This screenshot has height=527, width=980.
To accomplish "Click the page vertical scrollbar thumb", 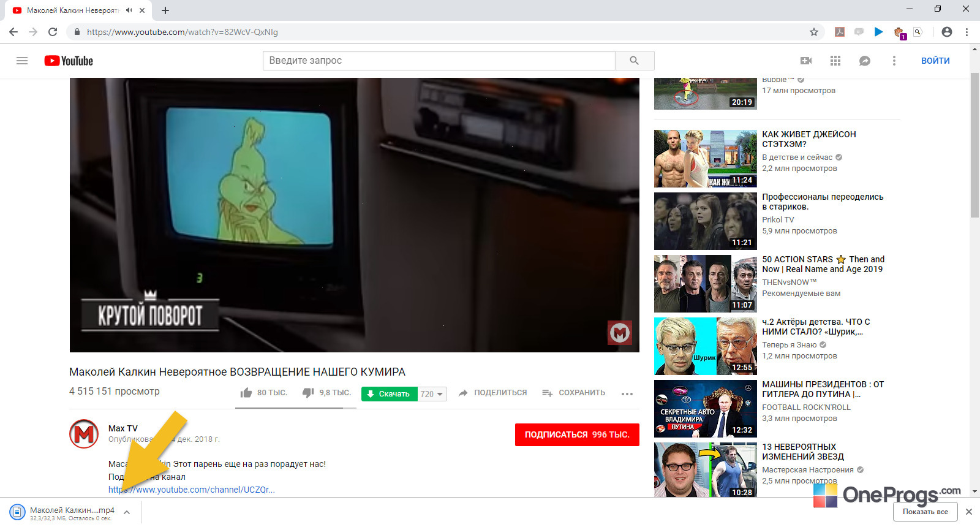I will (x=975, y=146).
